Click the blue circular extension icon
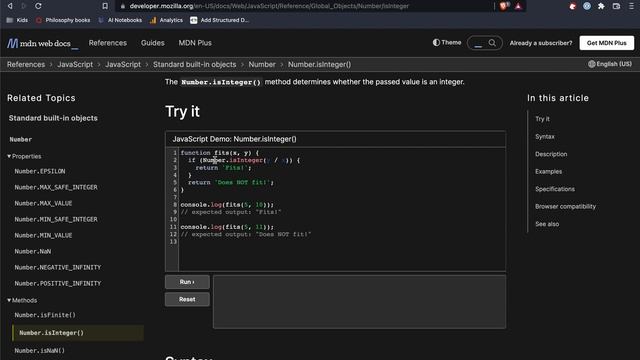The image size is (640, 360). [x=587, y=6]
